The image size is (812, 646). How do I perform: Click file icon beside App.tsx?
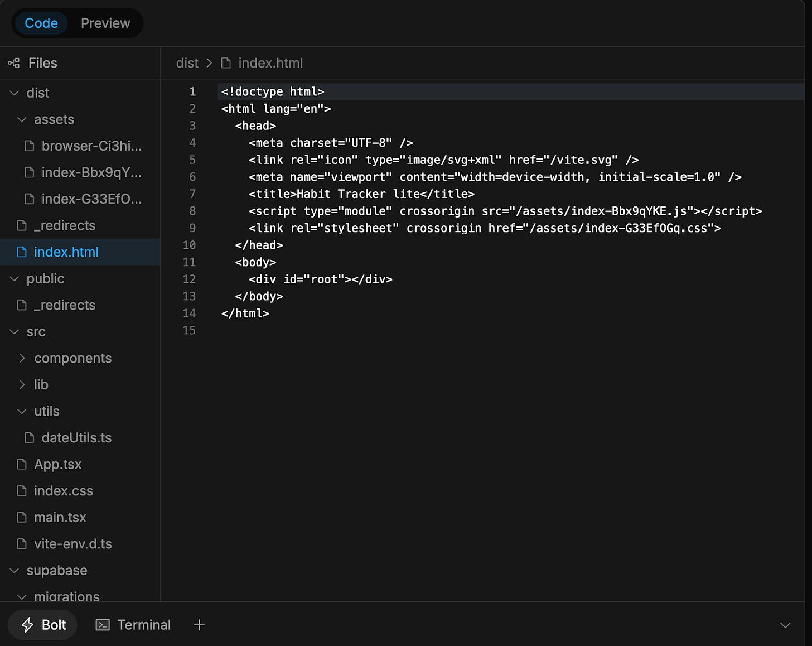[22, 464]
